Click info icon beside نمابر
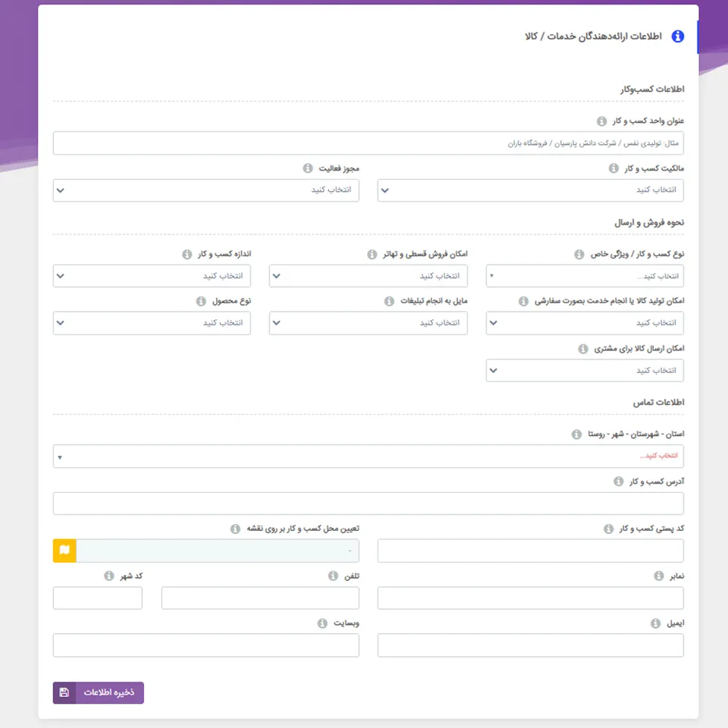The width and height of the screenshot is (728, 728). coord(658,576)
